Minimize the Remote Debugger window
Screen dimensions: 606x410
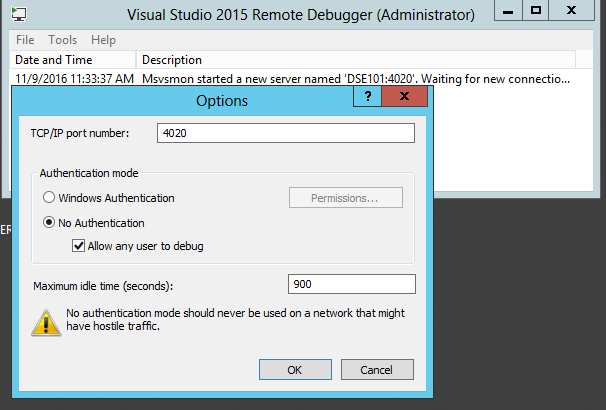[x=508, y=10]
